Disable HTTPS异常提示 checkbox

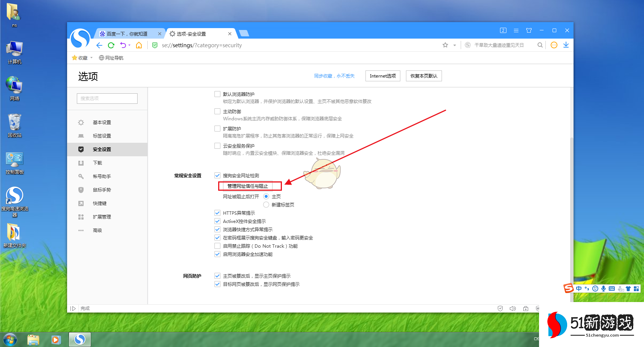coord(217,212)
